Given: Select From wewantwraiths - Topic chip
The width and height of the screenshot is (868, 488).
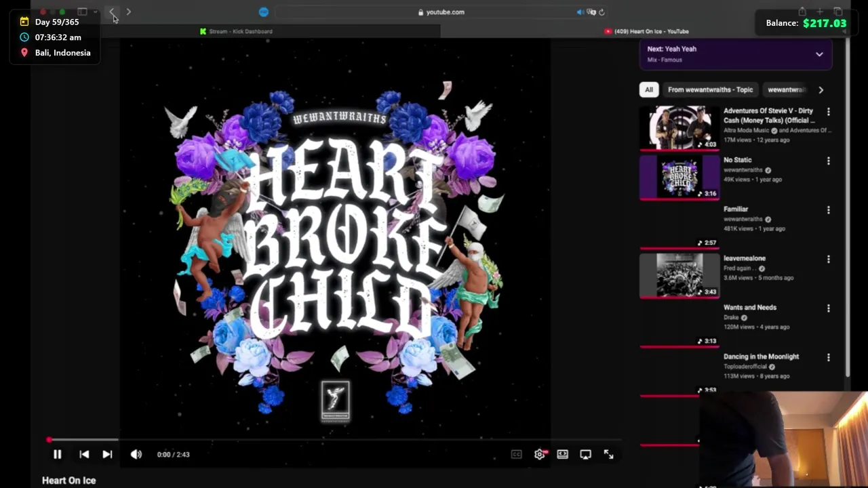Looking at the screenshot, I should tap(710, 89).
